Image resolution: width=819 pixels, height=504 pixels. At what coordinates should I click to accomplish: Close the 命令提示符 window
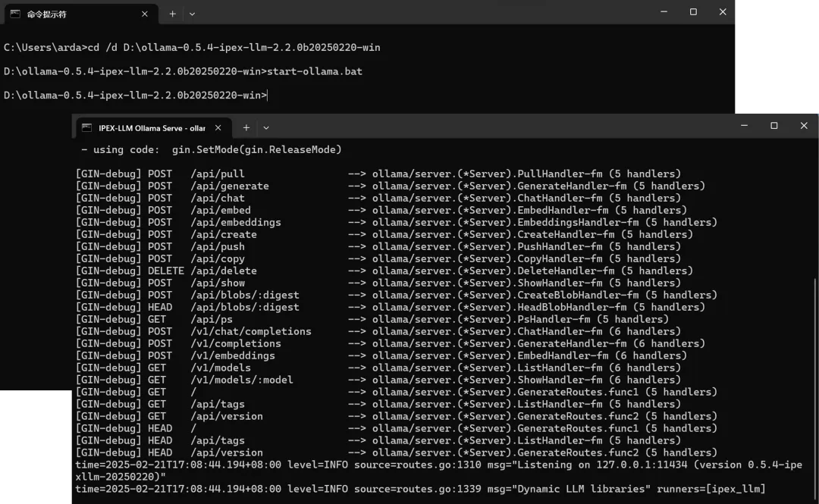(722, 12)
